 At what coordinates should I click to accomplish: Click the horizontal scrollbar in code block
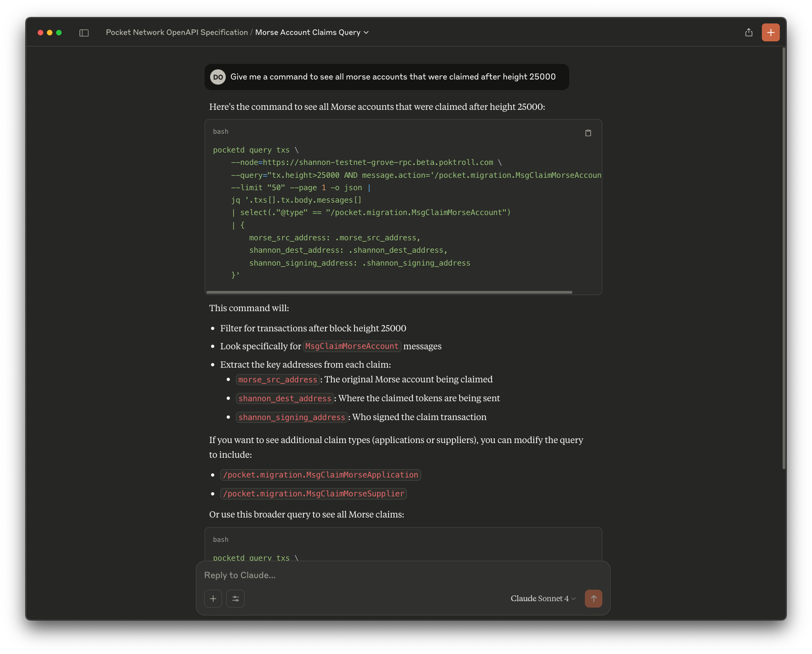click(x=389, y=292)
